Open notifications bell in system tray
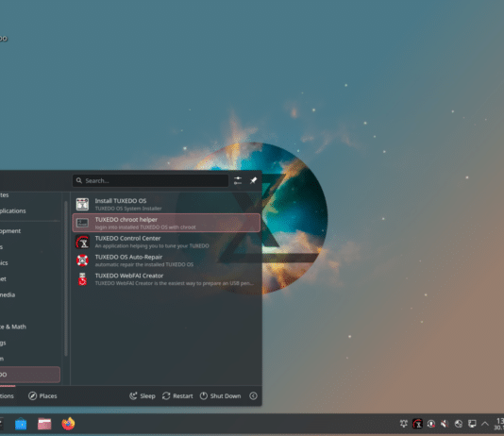504x436 pixels. coord(404,424)
